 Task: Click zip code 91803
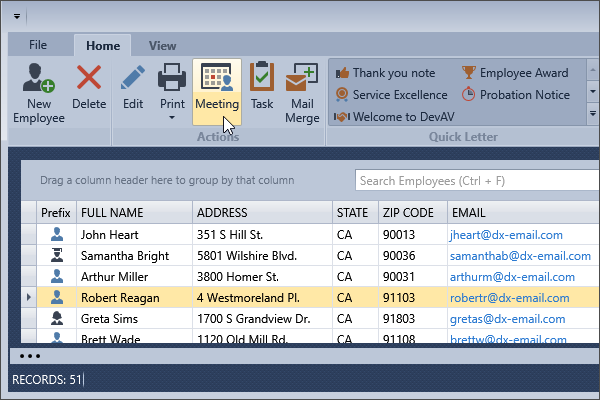coord(412,318)
